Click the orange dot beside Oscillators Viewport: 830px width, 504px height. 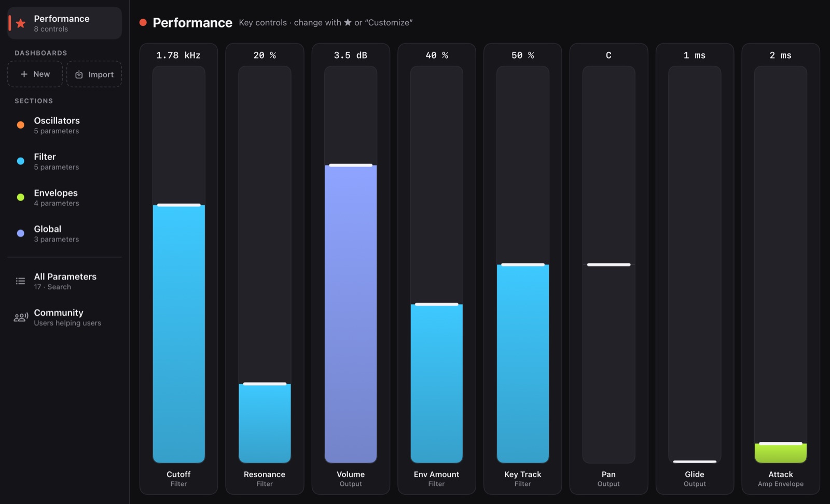click(21, 125)
